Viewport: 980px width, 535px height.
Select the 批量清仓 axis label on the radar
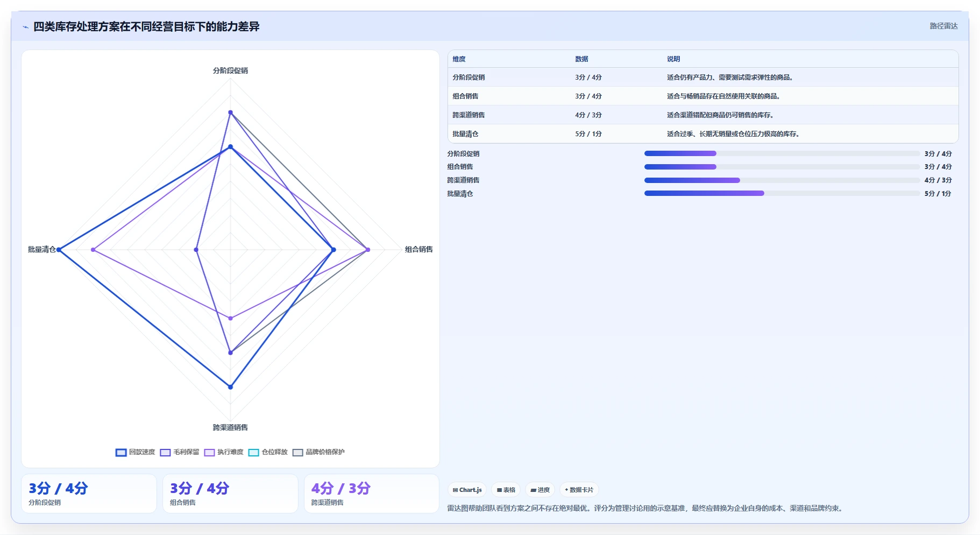42,249
